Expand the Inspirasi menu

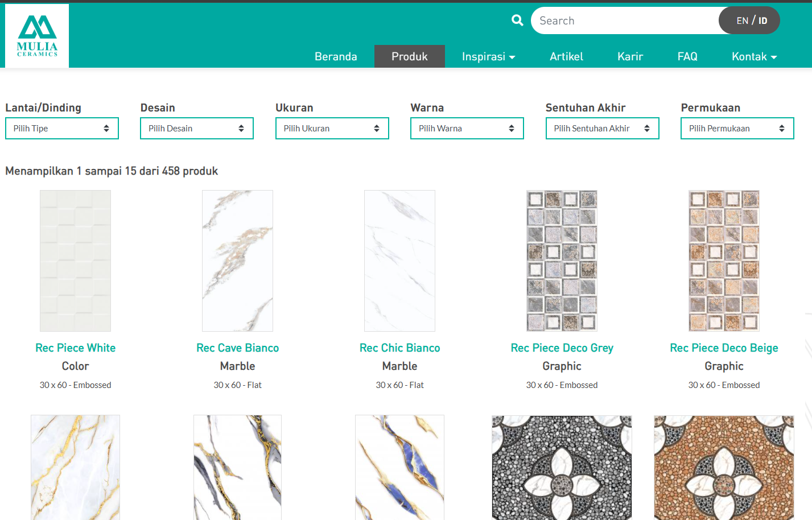point(488,56)
